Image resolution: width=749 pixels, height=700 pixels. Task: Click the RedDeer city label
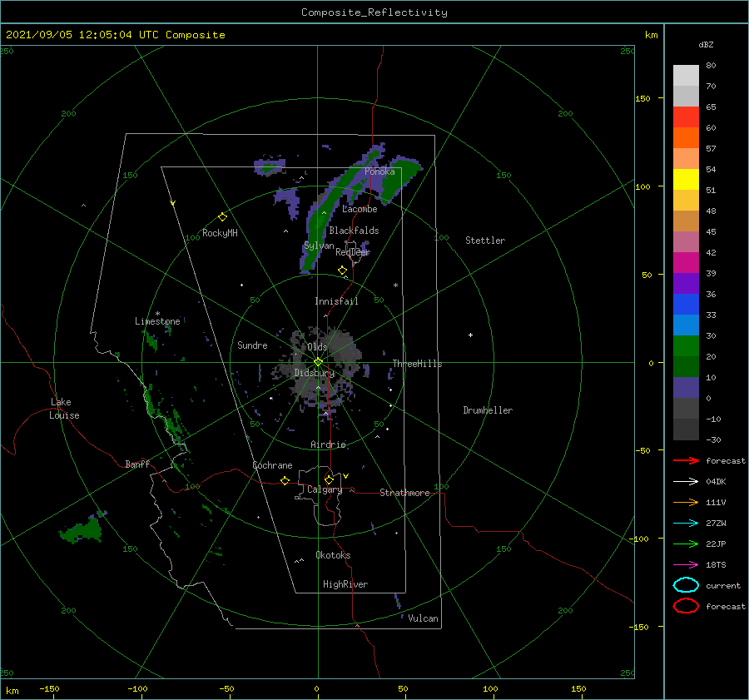click(x=353, y=252)
